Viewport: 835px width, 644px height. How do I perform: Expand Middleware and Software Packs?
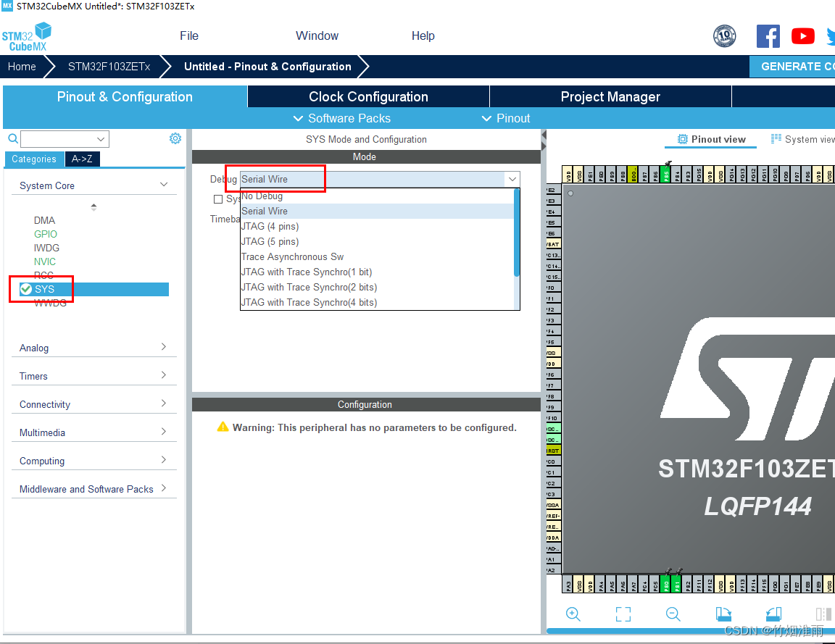pyautogui.click(x=164, y=488)
